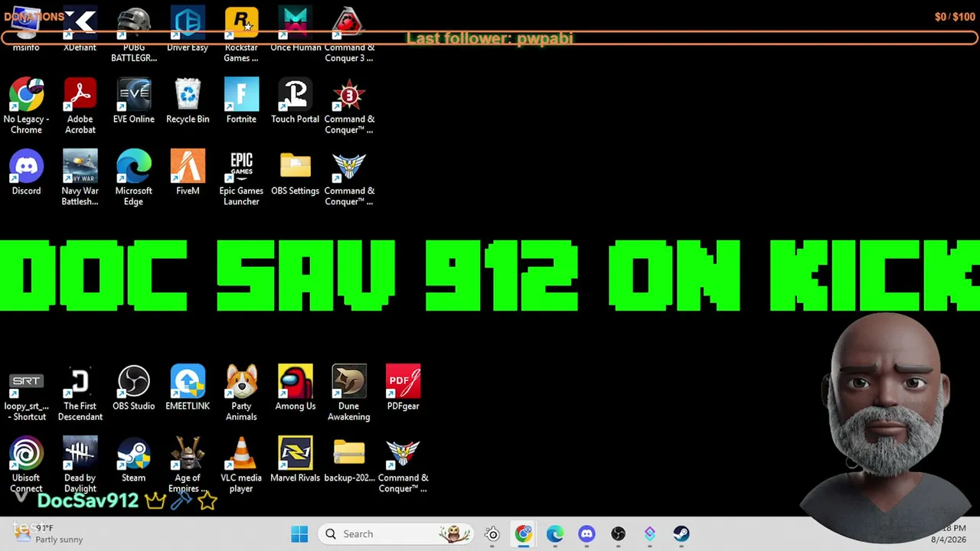980x551 pixels.
Task: Select the Marvel Rivals desktop icon
Action: point(296,460)
